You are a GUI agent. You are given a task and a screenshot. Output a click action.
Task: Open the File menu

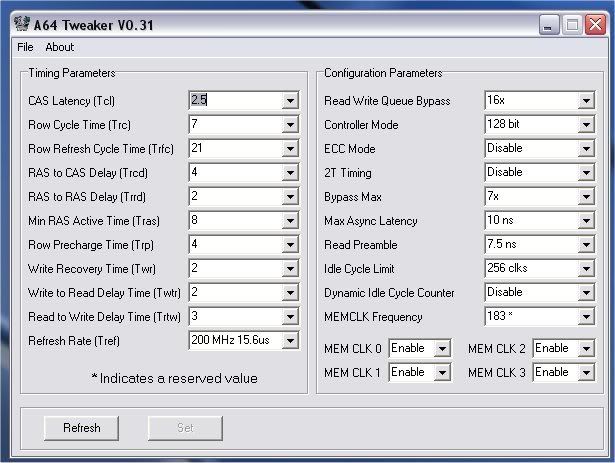(x=25, y=47)
